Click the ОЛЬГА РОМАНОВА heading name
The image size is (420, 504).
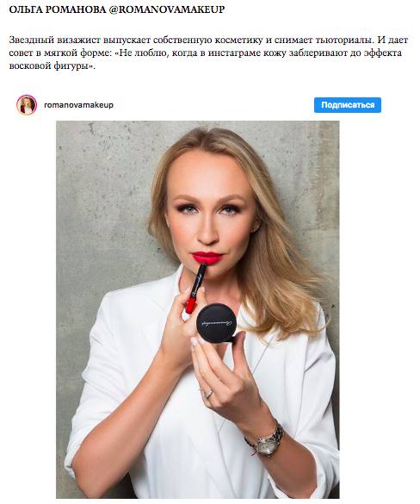tap(57, 10)
